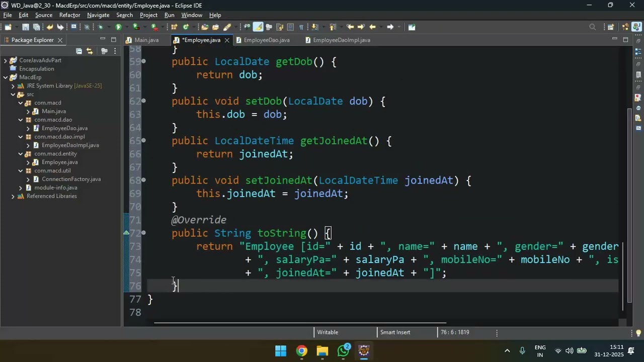Click the fold marker at line 72
Screen dimensions: 644x362
(x=144, y=233)
